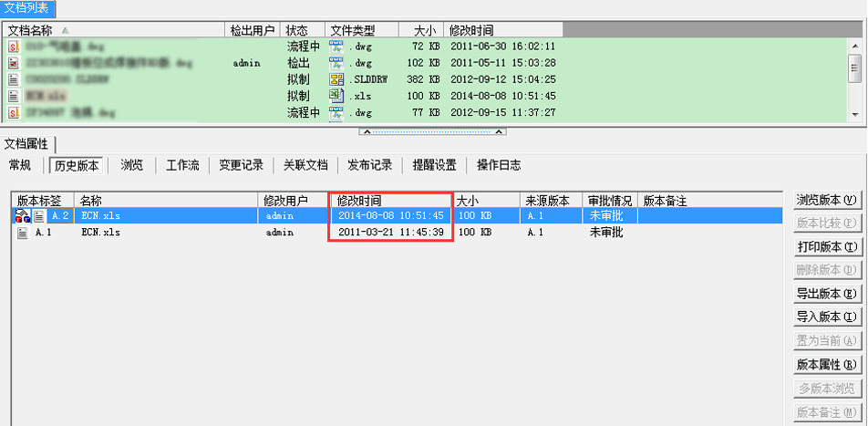
Task: Click the document icon of version A.1
Action: (23, 233)
